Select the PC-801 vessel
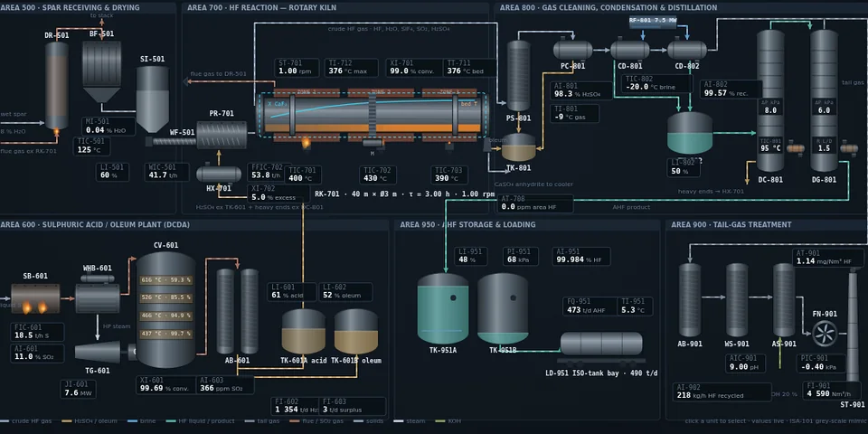Screen dimensions: 868x434 pos(572,50)
